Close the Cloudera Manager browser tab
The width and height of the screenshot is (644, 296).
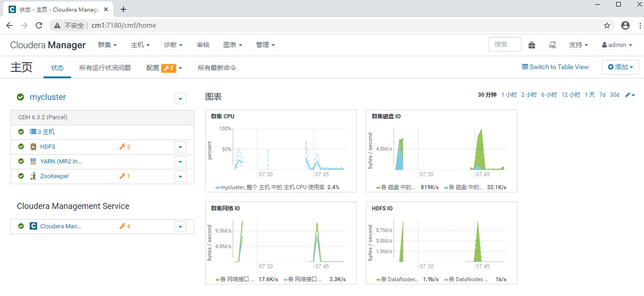[x=106, y=9]
